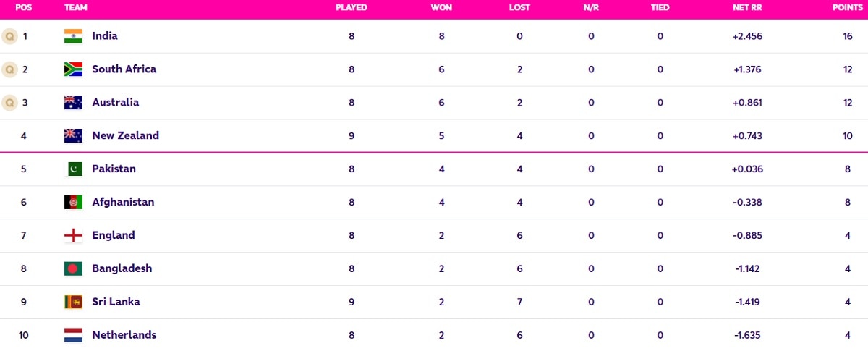Click the Bangladesh flag icon
Screen dimensions: 868x351
[73, 268]
